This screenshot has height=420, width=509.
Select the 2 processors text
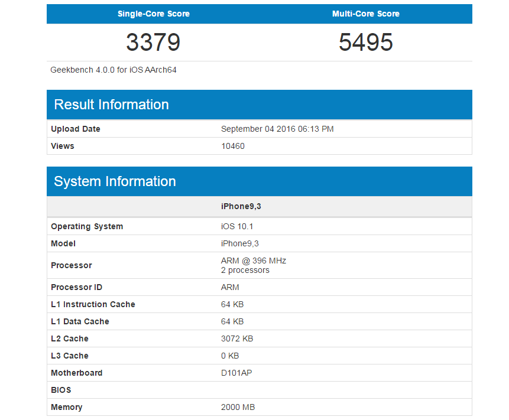(x=245, y=271)
